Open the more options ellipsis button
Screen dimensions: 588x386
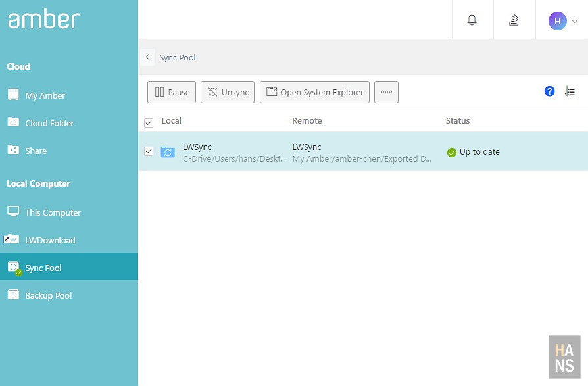[386, 92]
